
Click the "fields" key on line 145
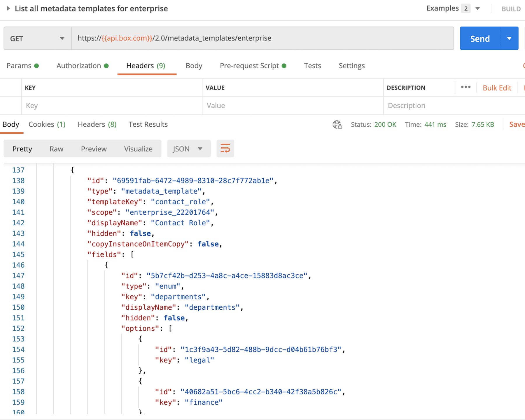click(x=104, y=255)
